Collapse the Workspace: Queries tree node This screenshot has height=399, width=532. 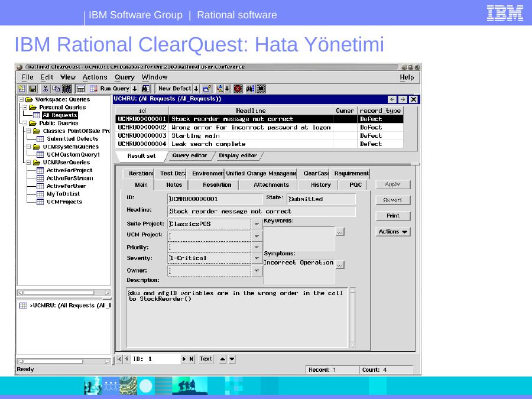(x=21, y=99)
